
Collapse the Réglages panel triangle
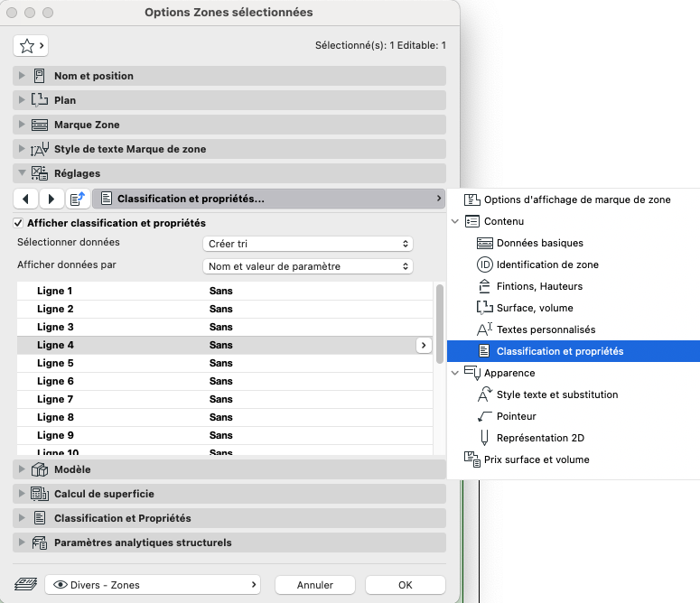pos(22,172)
